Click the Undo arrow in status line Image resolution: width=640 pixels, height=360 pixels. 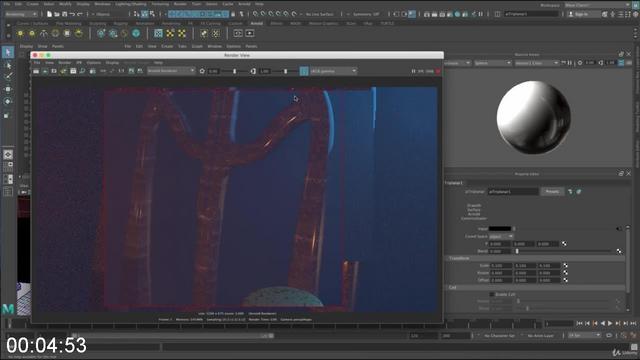[x=72, y=14]
